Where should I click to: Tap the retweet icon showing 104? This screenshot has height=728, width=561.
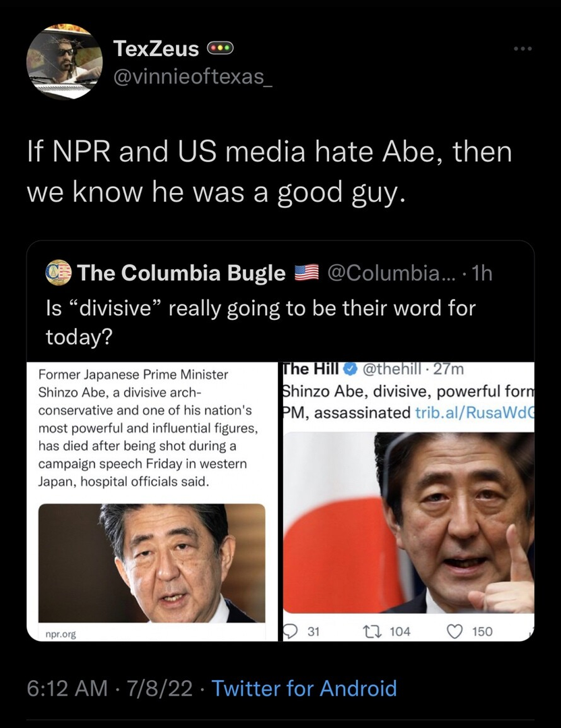click(x=370, y=631)
